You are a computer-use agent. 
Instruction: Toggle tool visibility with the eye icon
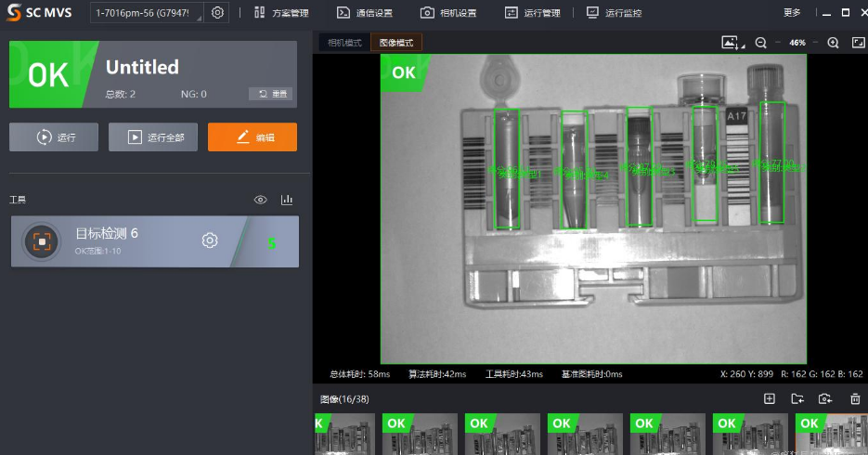click(x=261, y=200)
